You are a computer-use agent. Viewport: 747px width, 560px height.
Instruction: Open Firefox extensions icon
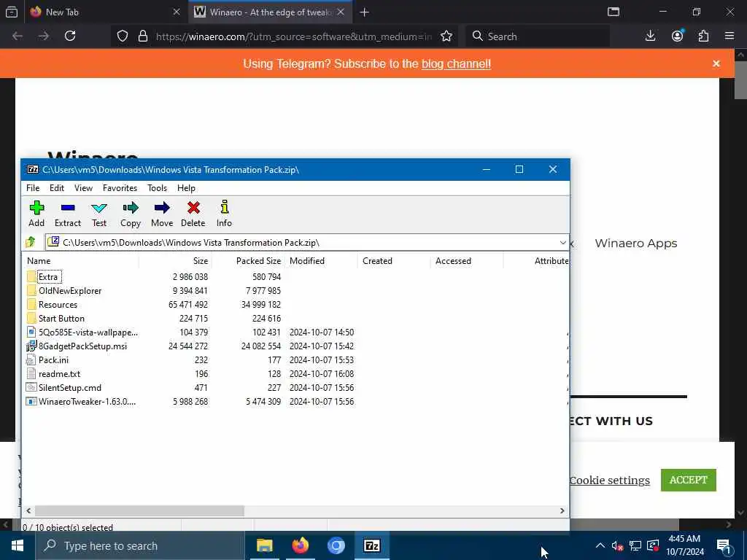click(x=703, y=36)
